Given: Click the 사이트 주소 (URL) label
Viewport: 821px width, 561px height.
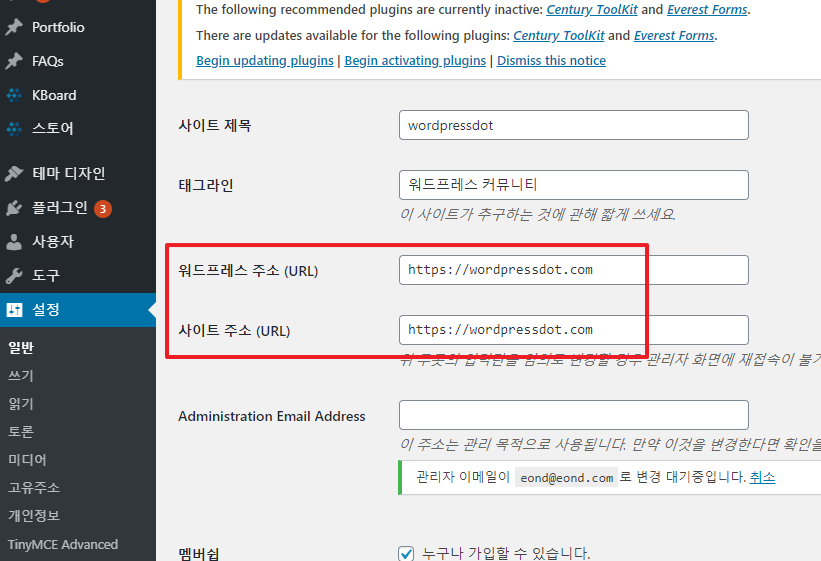Looking at the screenshot, I should [x=234, y=331].
